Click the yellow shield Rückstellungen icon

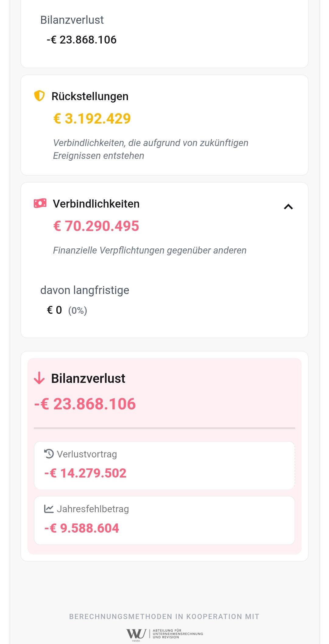39,96
